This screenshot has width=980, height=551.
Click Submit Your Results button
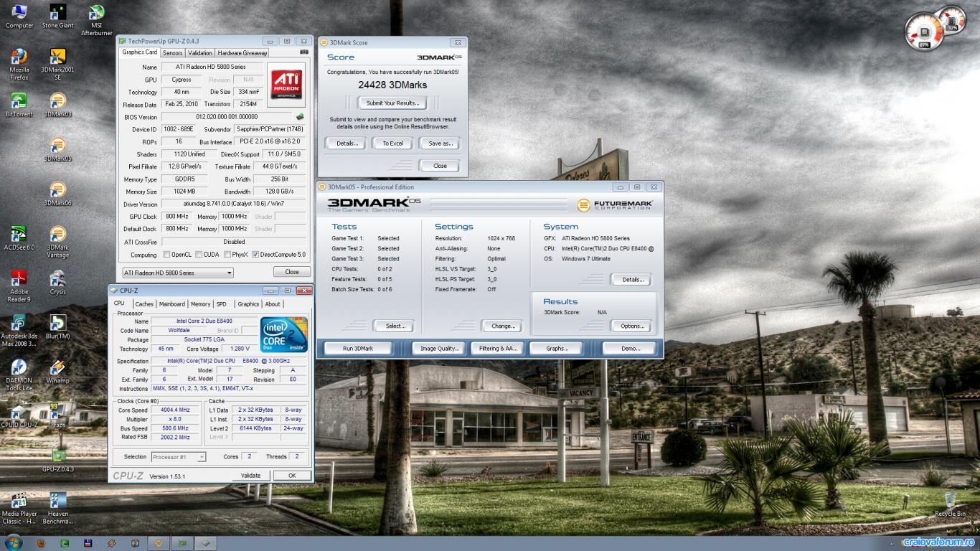pyautogui.click(x=392, y=103)
